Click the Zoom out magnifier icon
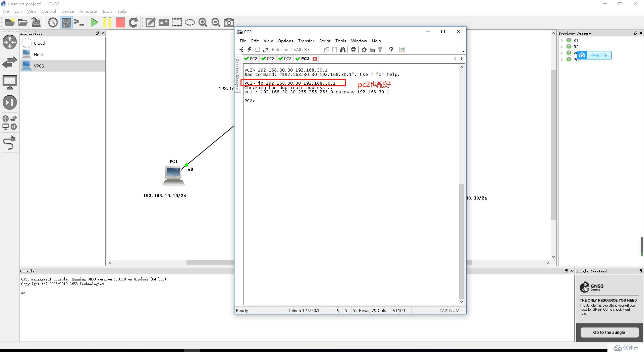The height and width of the screenshot is (352, 644). coord(216,23)
